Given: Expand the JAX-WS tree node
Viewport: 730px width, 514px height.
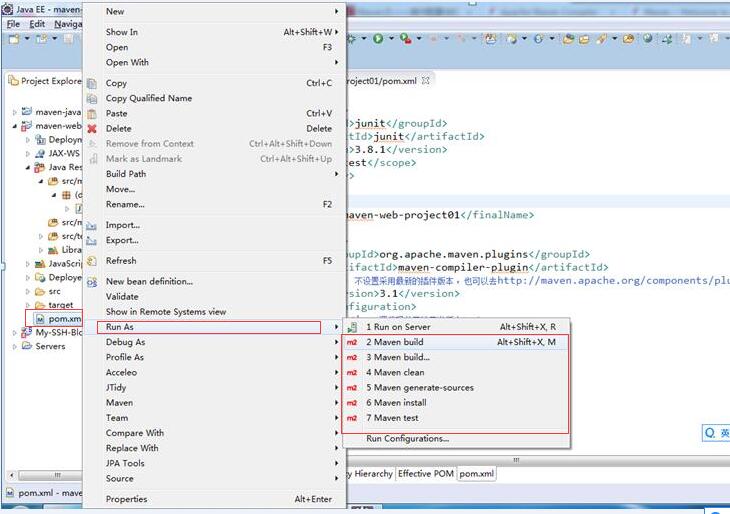Looking at the screenshot, I should [x=27, y=154].
